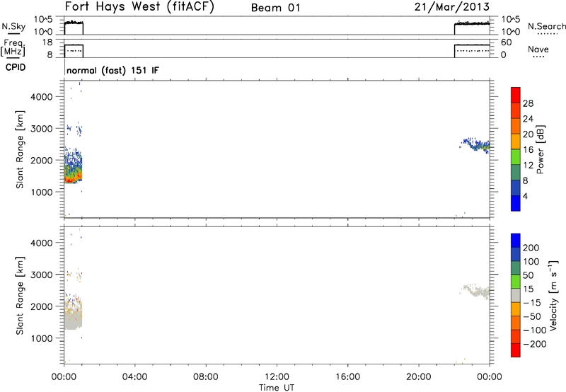Click the late-evening blue-green echo band in power panel
This screenshot has width=566, height=392.
475,144
